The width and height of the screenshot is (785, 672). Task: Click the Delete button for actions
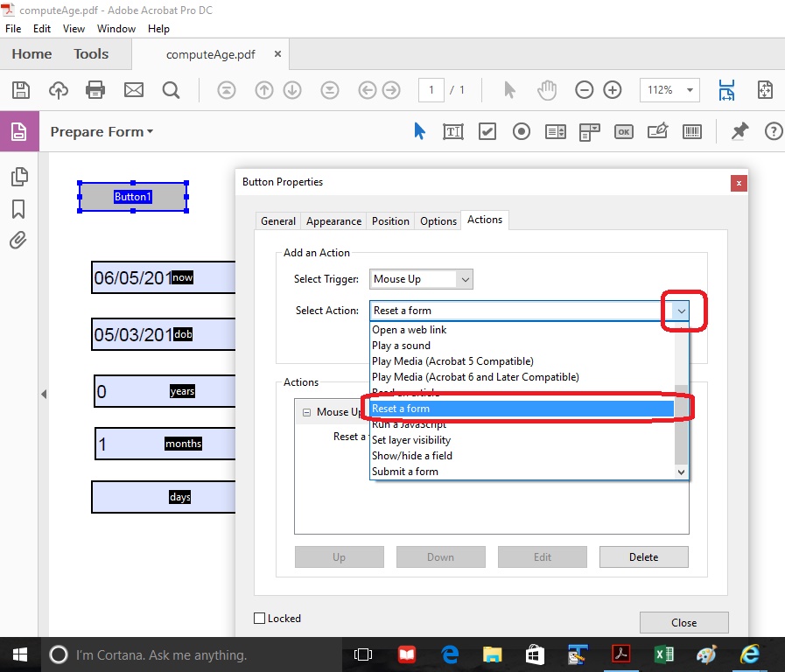click(643, 556)
